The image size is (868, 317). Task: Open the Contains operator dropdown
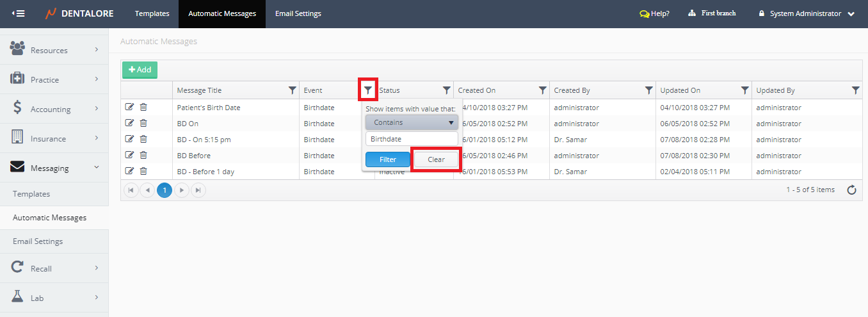click(412, 122)
